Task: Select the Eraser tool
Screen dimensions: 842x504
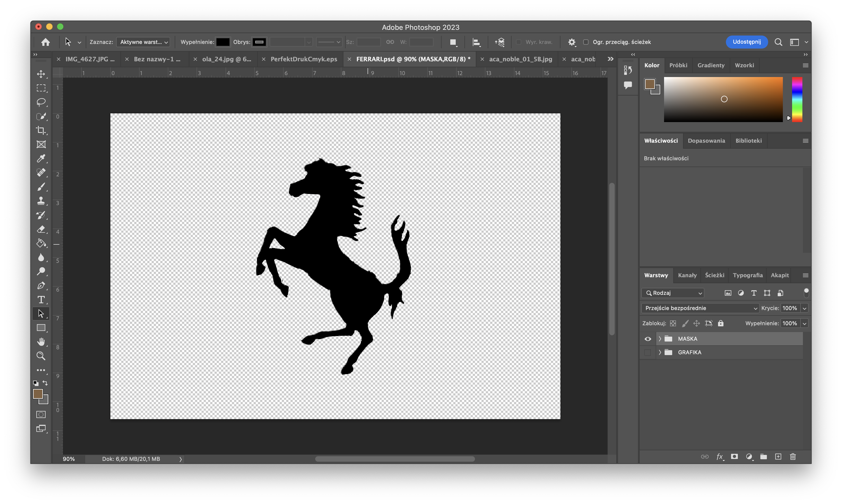Action: coord(41,229)
